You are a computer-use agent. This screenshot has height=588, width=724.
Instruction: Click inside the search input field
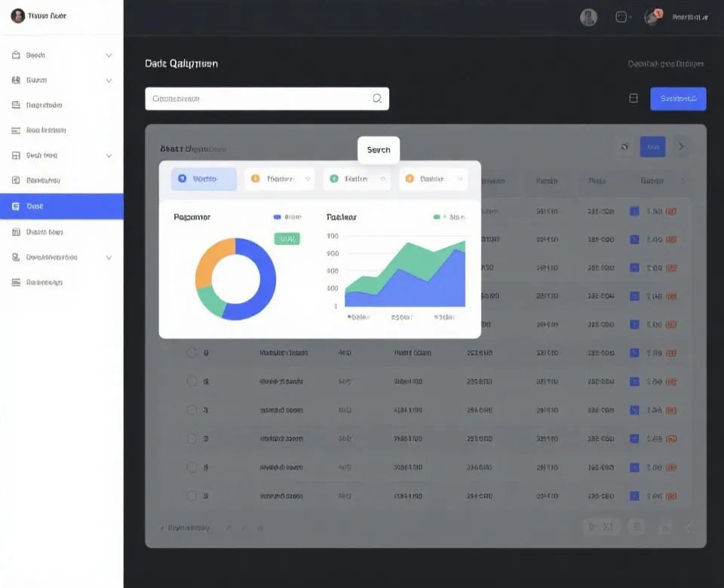click(256, 99)
